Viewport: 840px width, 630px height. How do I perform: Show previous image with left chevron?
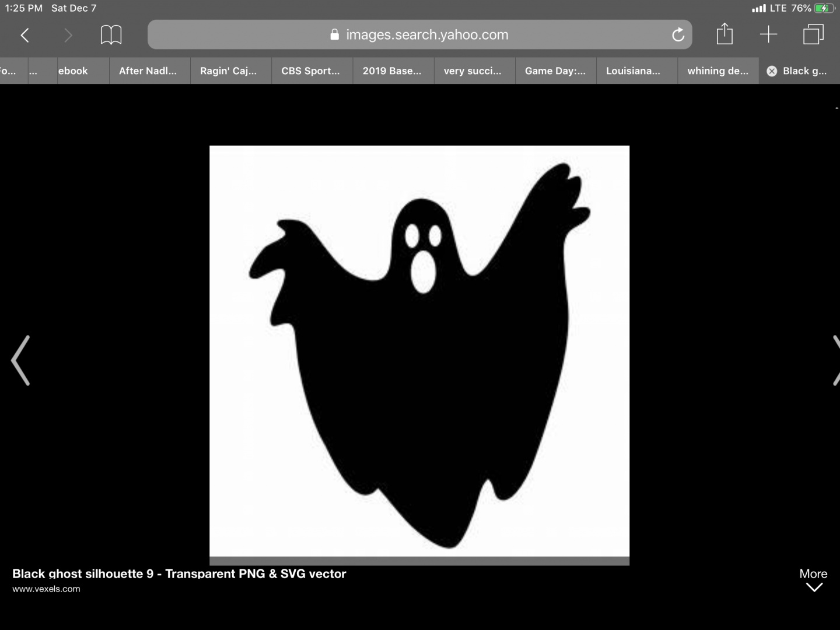click(21, 360)
